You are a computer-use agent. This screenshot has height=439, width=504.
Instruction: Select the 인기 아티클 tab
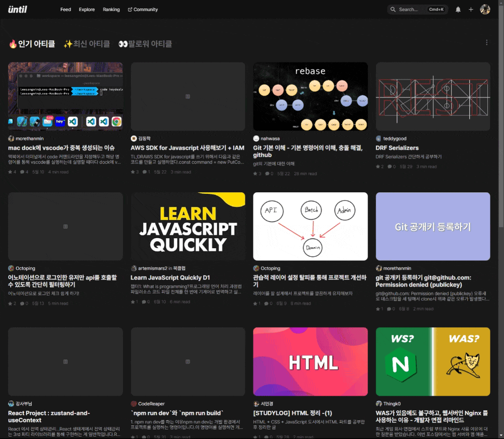coord(32,44)
